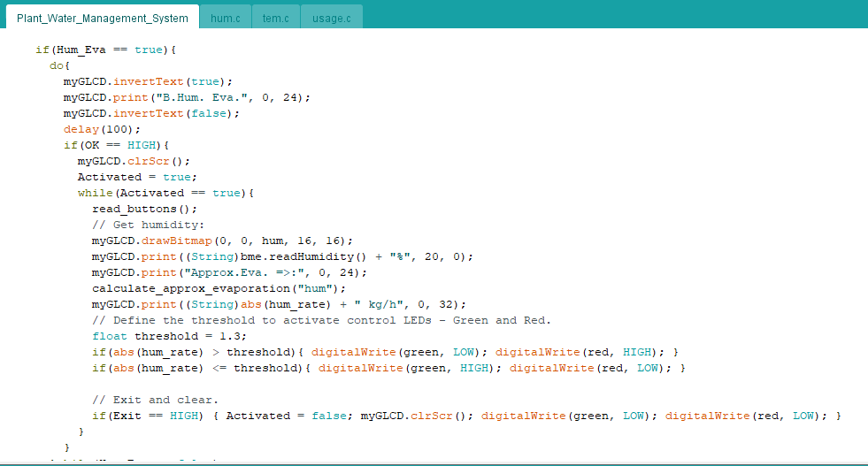Viewport: 868px width, 466px height.
Task: Click the 'delay(100);' line
Action: (x=102, y=129)
